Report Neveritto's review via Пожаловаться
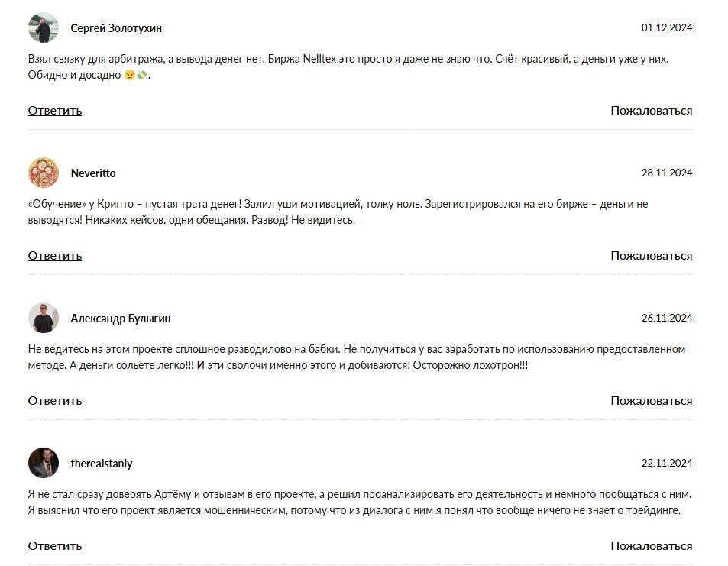The height and width of the screenshot is (566, 728). [x=652, y=256]
